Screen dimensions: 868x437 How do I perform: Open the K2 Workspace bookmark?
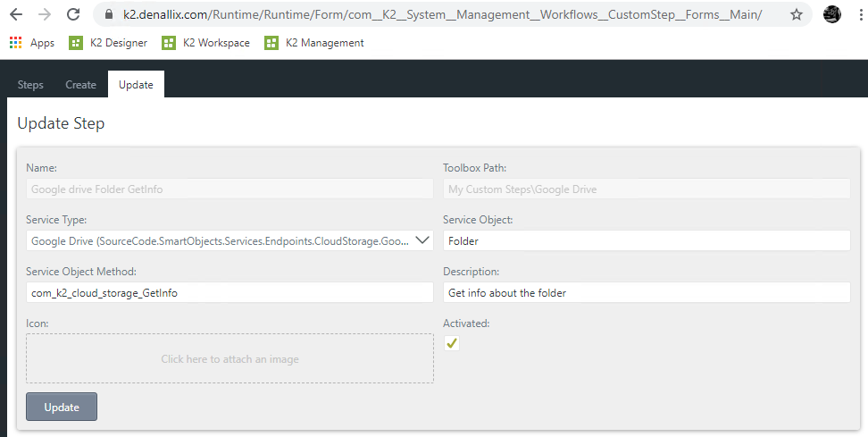(205, 43)
